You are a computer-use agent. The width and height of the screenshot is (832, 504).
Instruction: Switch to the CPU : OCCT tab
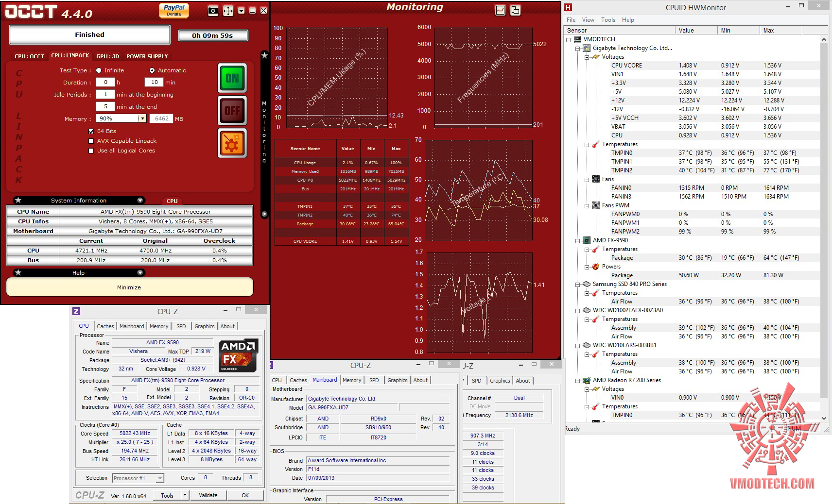(x=29, y=56)
